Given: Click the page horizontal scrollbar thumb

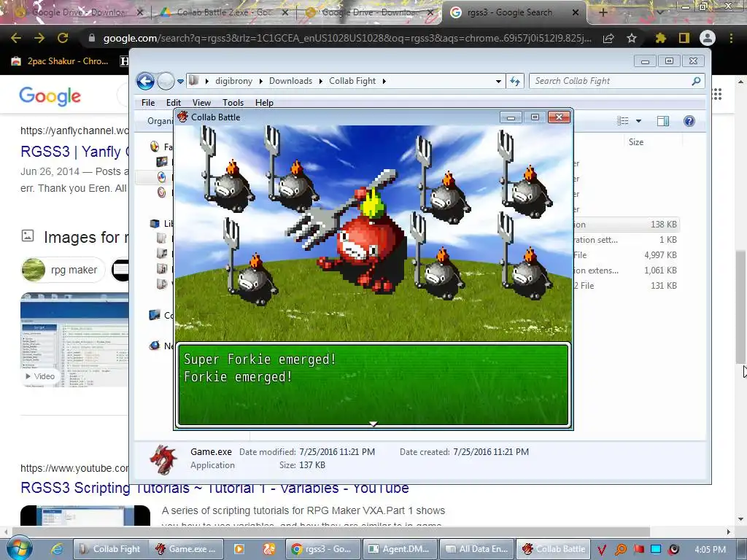Looking at the screenshot, I should (x=331, y=532).
